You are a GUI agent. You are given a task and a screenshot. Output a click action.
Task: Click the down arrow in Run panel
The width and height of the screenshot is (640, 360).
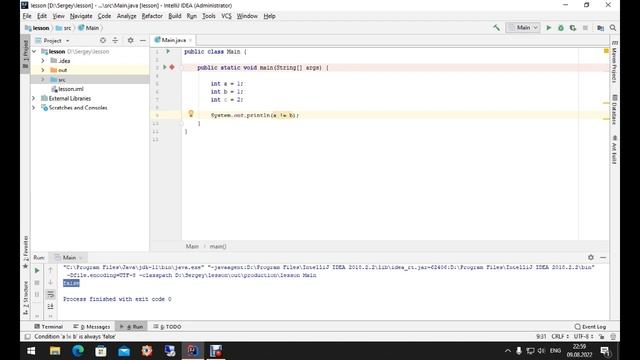pos(51,282)
